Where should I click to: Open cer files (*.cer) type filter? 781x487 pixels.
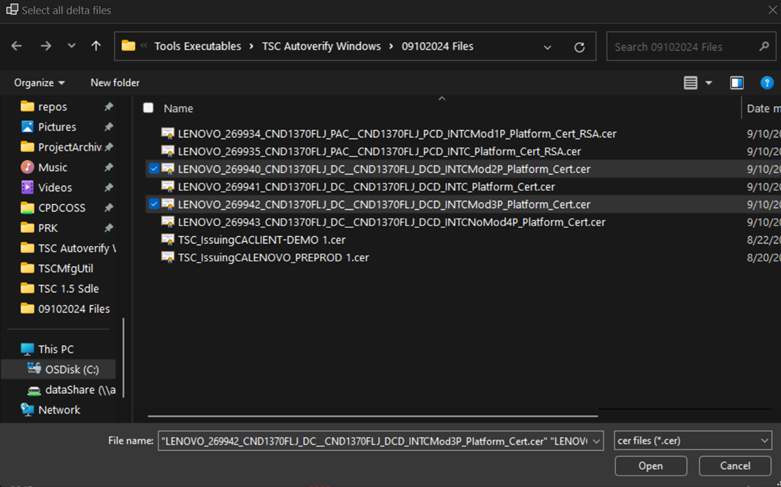(693, 441)
